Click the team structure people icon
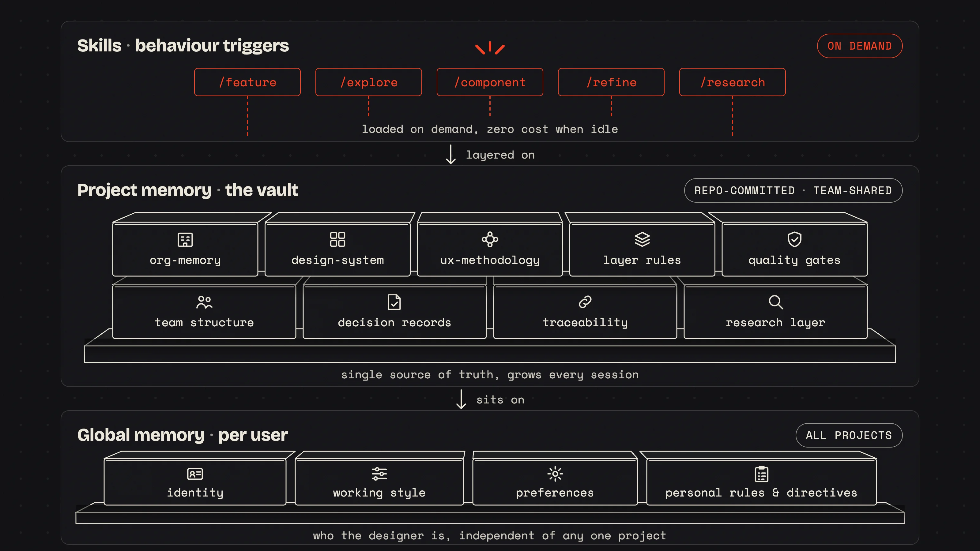980x551 pixels. click(204, 302)
